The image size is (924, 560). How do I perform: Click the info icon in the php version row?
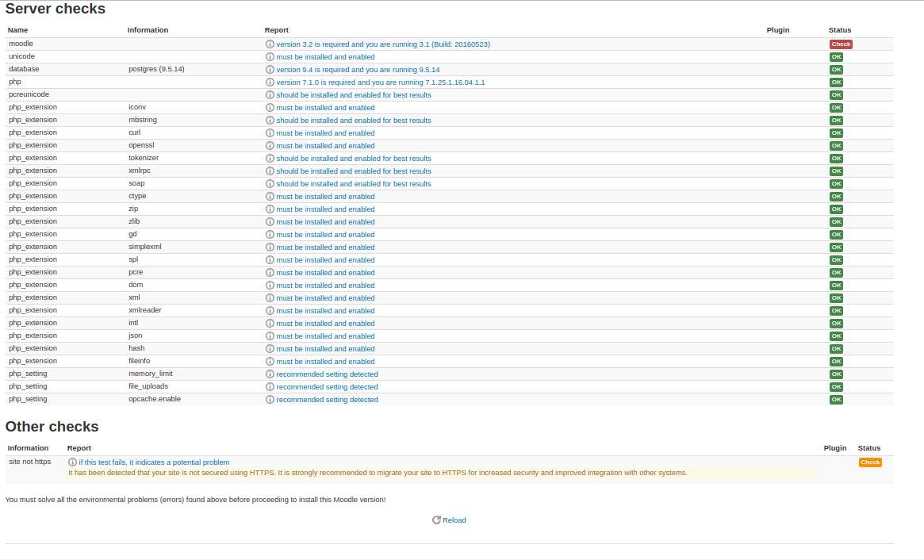[x=270, y=82]
